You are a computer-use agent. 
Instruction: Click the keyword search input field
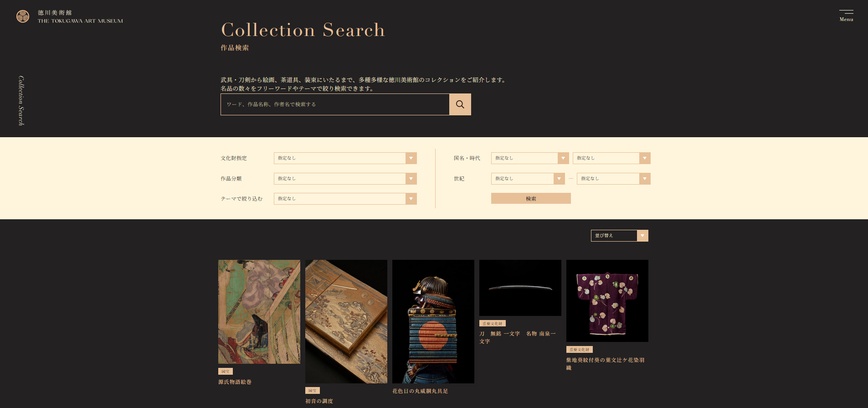(x=335, y=104)
